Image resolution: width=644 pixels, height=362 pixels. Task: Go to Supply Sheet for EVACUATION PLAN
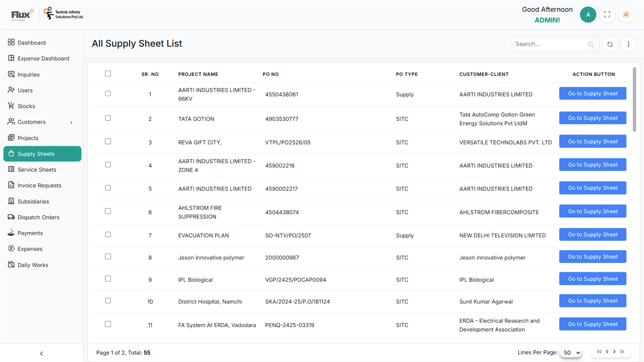click(x=592, y=235)
